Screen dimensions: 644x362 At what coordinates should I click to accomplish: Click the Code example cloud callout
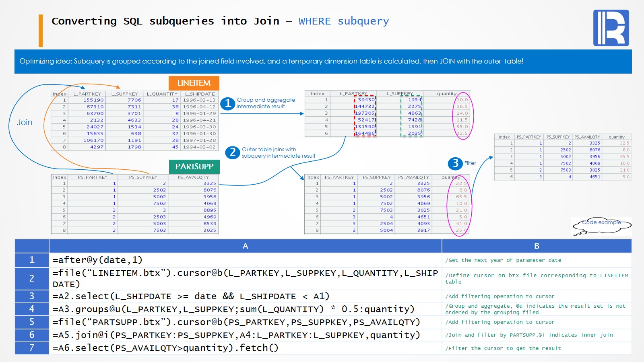601,226
